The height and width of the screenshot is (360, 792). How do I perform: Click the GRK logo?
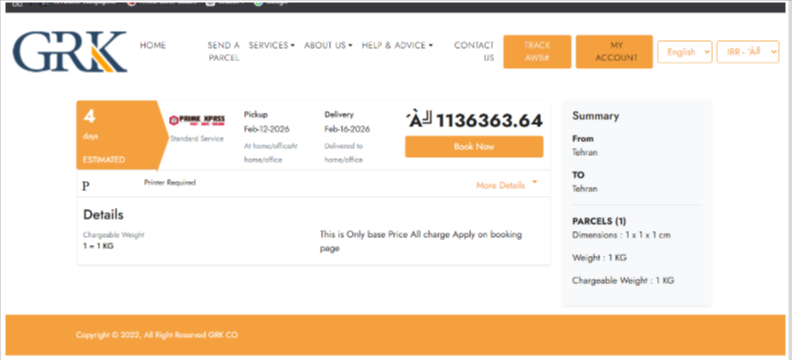pyautogui.click(x=70, y=52)
